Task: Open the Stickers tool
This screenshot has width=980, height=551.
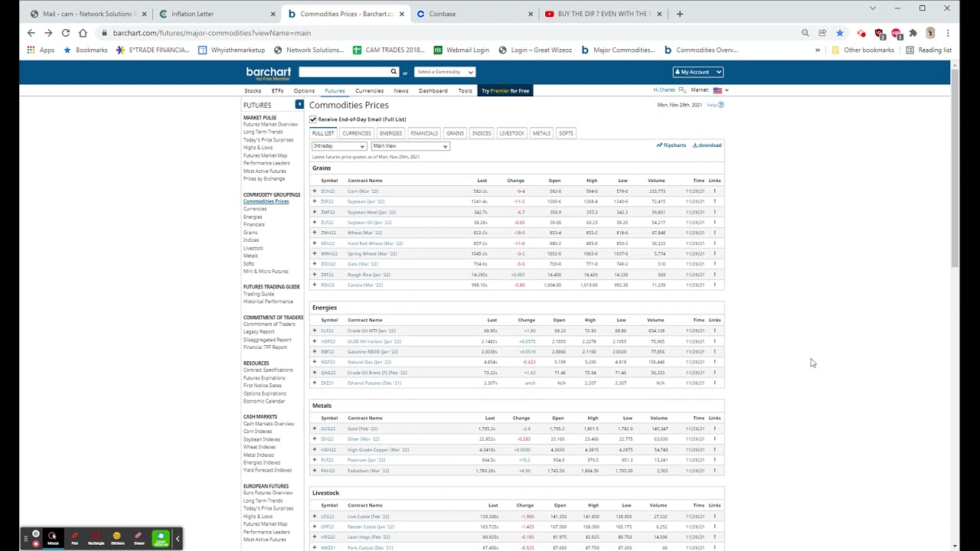Action: point(117,539)
